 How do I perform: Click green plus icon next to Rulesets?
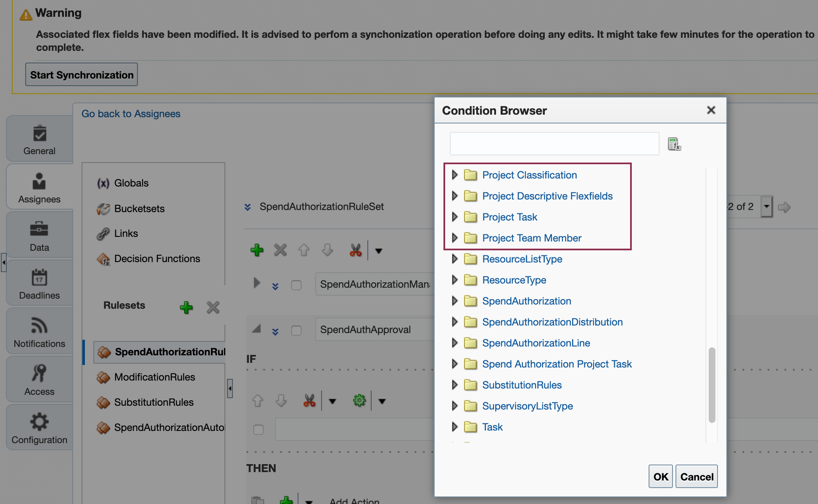pyautogui.click(x=186, y=307)
